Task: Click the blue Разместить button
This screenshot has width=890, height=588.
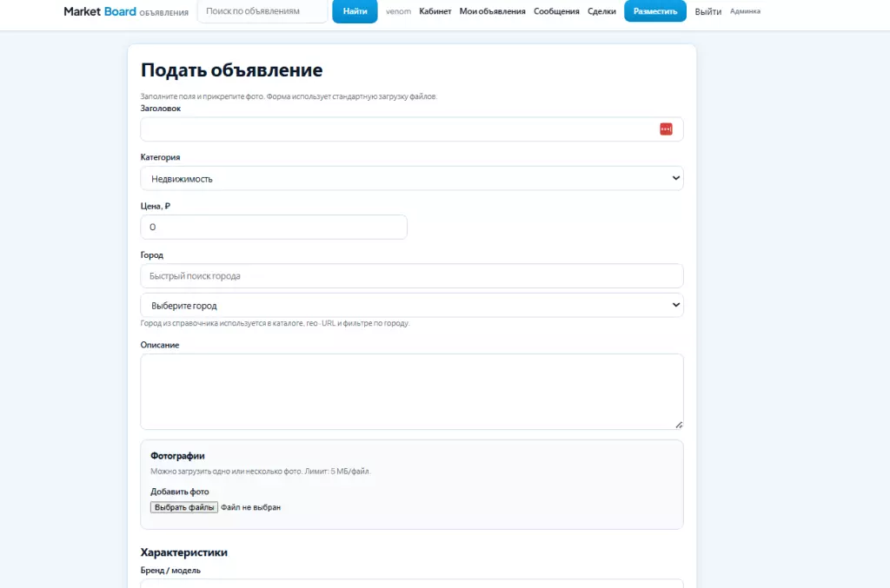Action: 654,11
